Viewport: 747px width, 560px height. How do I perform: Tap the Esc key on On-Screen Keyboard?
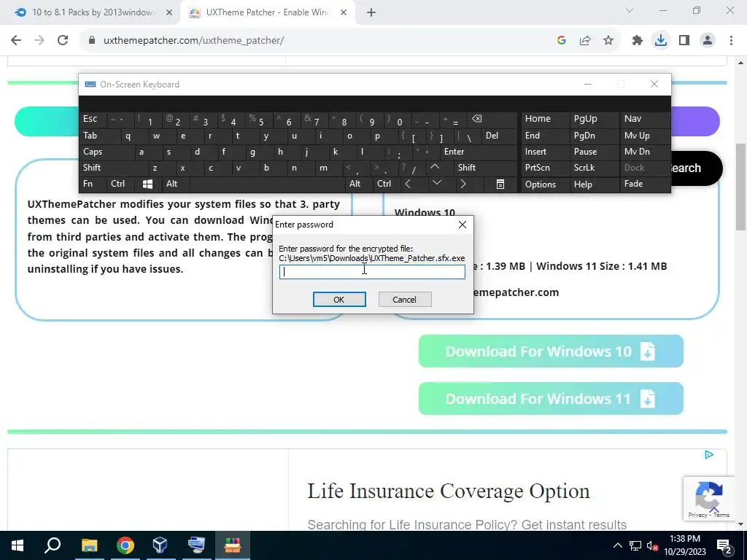click(93, 119)
